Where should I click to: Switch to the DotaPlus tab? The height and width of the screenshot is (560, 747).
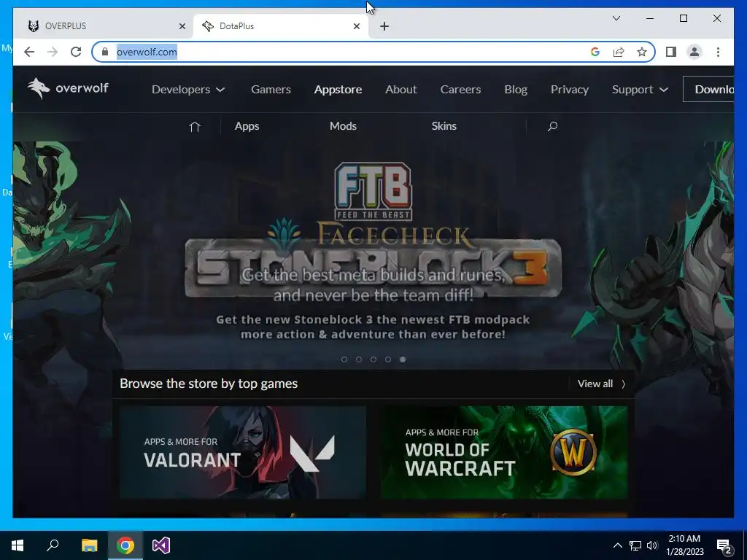click(x=281, y=26)
